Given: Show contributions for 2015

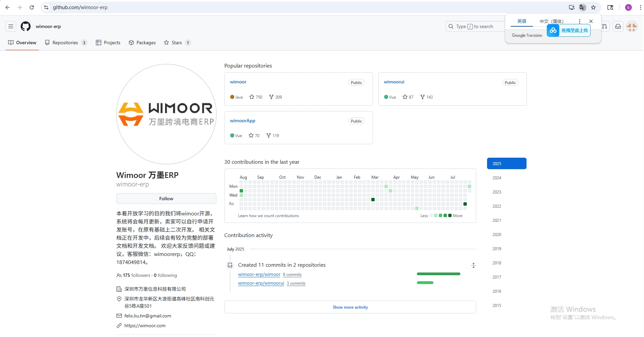Looking at the screenshot, I should coord(507,305).
